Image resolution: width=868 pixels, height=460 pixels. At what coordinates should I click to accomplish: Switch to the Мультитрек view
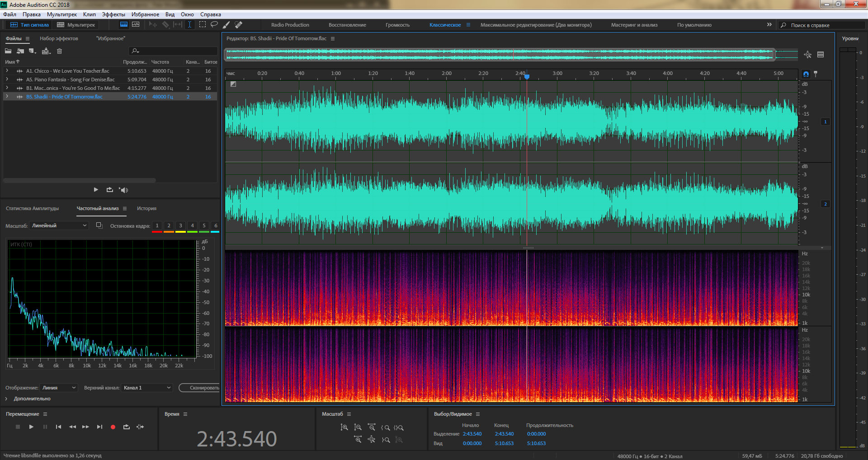point(76,25)
